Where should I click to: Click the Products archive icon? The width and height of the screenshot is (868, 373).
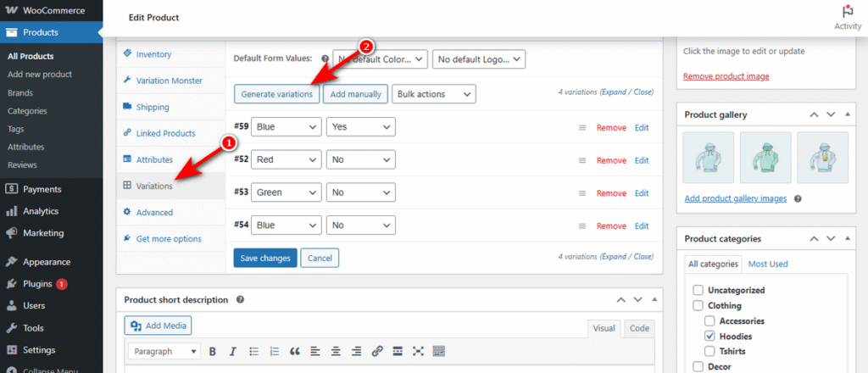(x=12, y=32)
